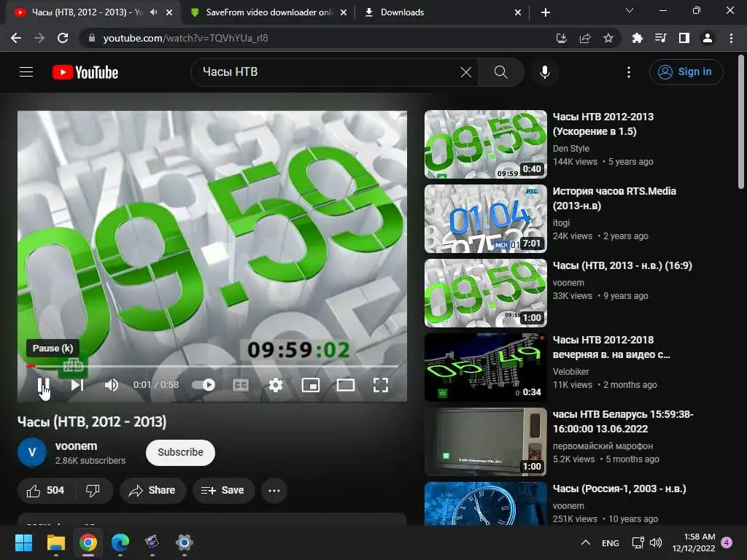Install app via the address bar icon

[x=562, y=38]
